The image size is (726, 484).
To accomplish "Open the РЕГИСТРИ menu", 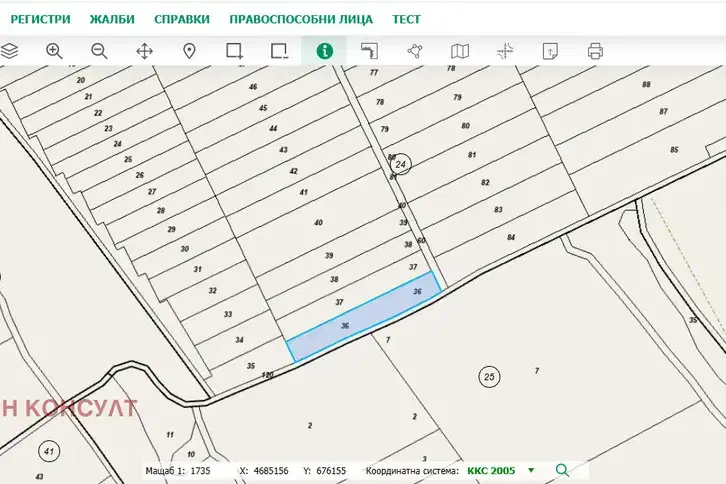I will pyautogui.click(x=40, y=19).
